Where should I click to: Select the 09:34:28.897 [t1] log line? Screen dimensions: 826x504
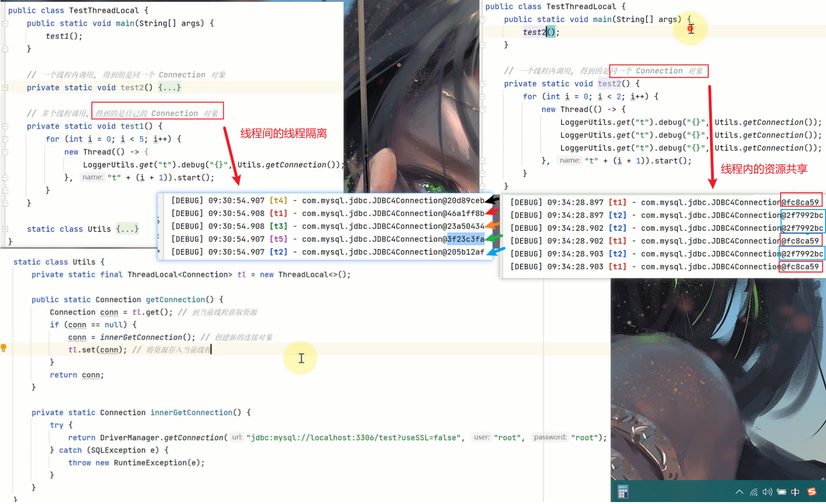coord(664,203)
